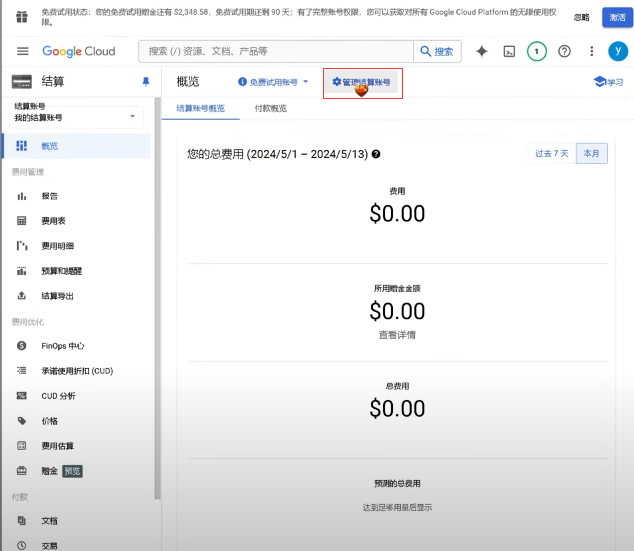
Task: Open 价格 in the sidebar
Action: 49,421
